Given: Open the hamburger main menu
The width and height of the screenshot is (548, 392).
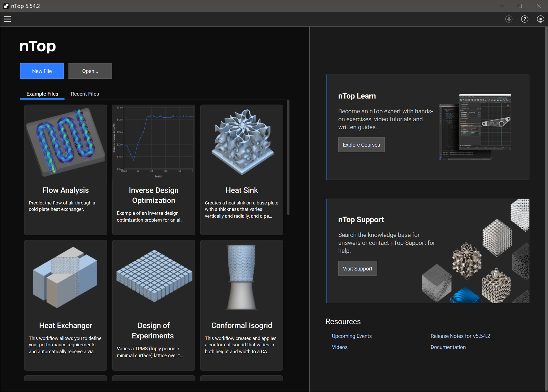Looking at the screenshot, I should (8, 19).
